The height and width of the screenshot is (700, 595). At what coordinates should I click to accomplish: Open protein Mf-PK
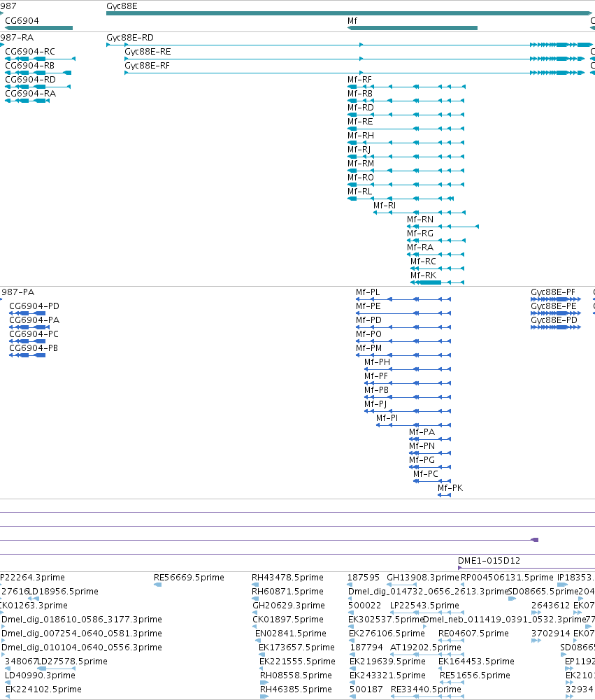coord(450,488)
